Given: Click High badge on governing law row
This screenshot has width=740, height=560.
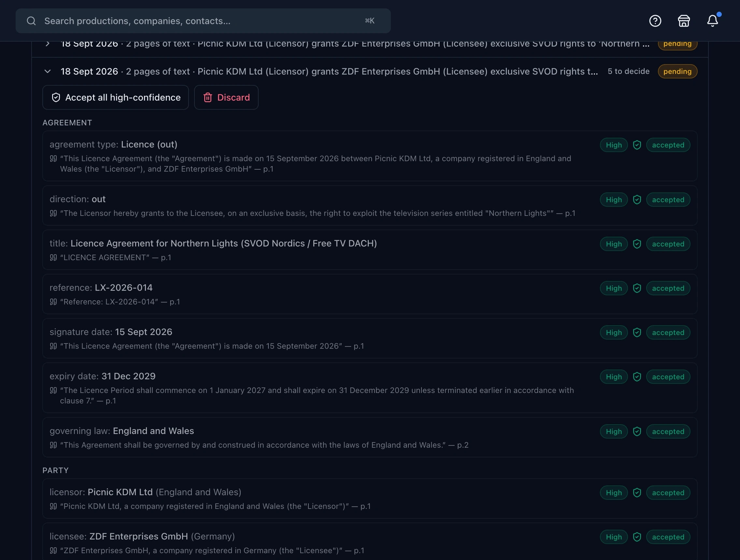Looking at the screenshot, I should 614,431.
